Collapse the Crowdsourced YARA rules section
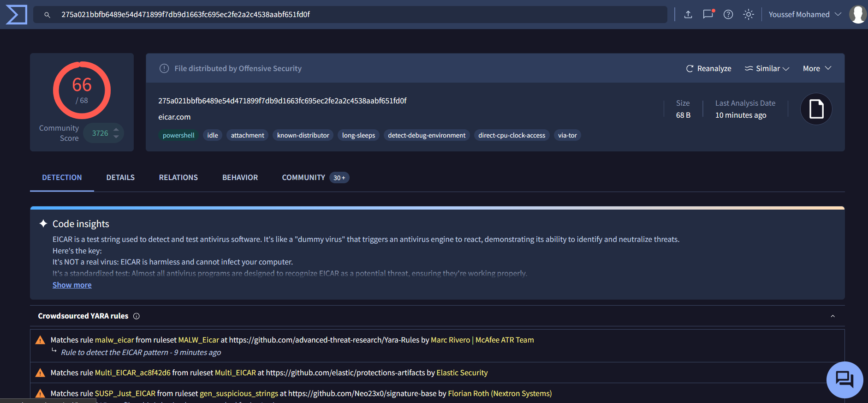This screenshot has height=403, width=868. tap(833, 316)
